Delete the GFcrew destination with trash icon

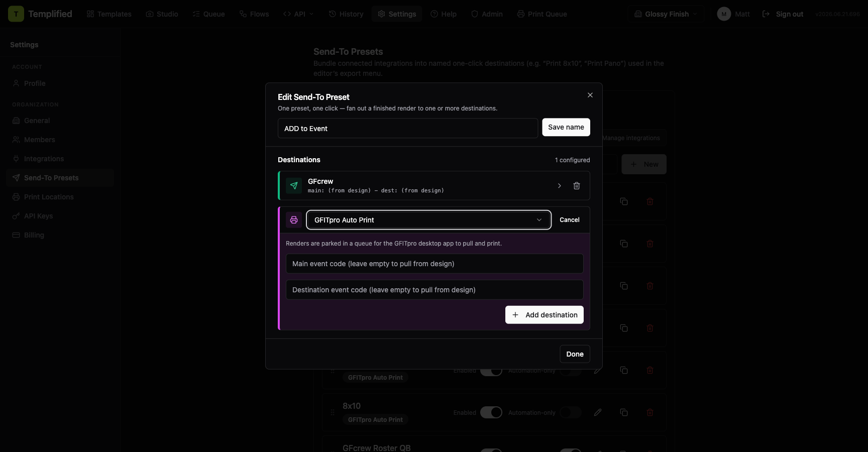[577, 186]
